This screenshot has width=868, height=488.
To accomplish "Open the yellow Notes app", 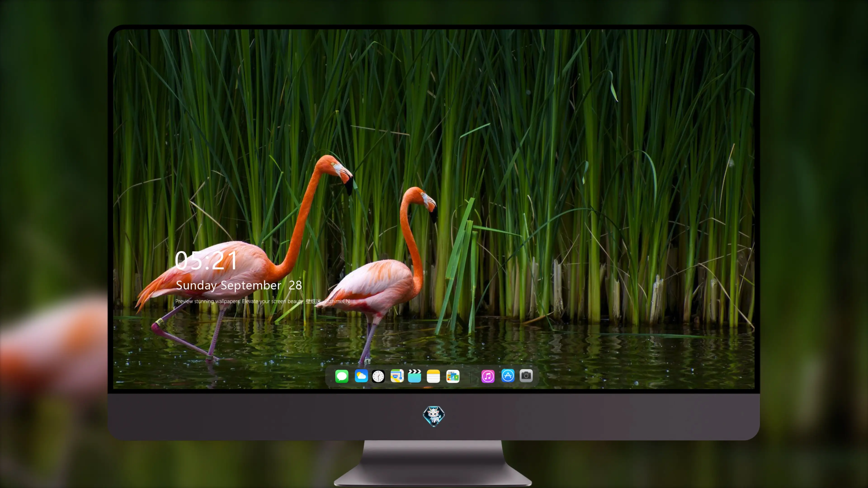I will (x=433, y=376).
